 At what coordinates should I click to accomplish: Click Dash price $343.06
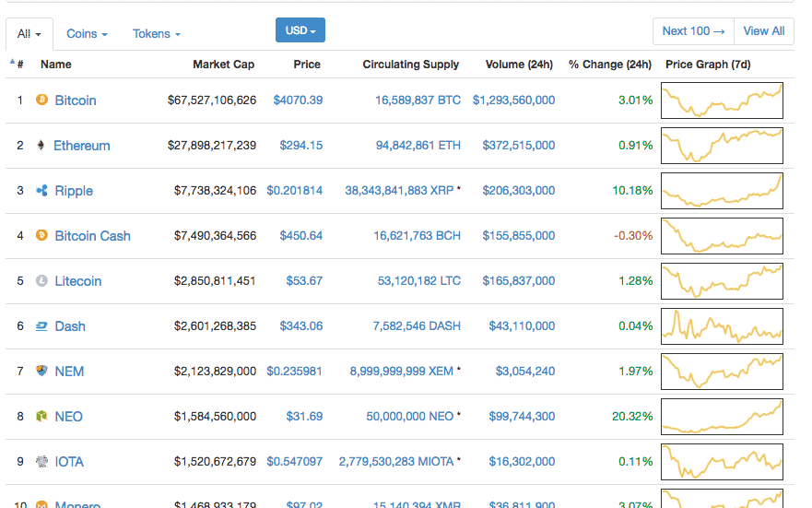point(300,325)
